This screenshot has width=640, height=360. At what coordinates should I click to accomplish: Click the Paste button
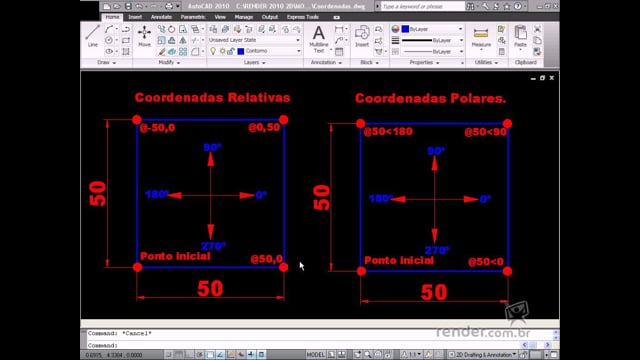click(x=520, y=37)
